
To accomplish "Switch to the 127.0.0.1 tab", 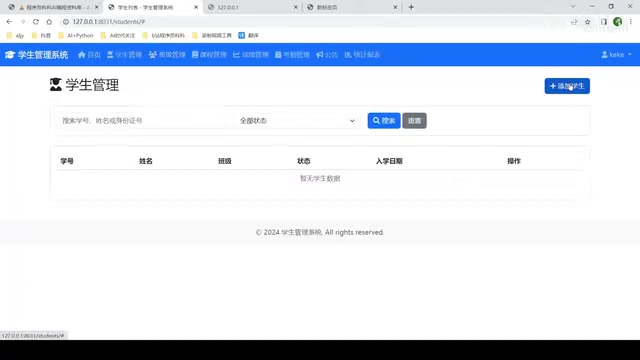I will point(252,7).
